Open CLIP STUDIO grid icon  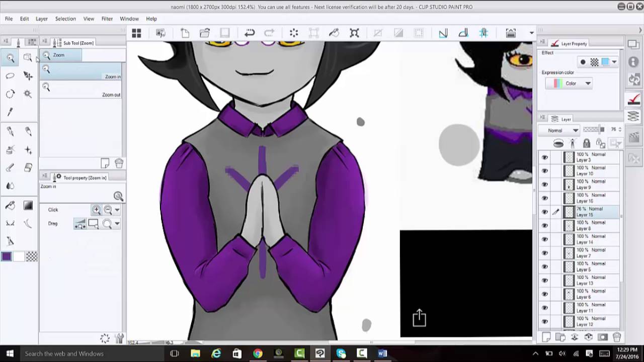(x=136, y=33)
